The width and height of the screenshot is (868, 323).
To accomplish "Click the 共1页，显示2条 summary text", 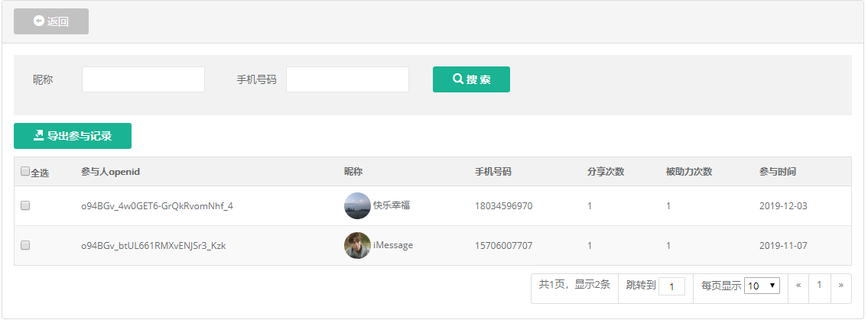I will 574,285.
